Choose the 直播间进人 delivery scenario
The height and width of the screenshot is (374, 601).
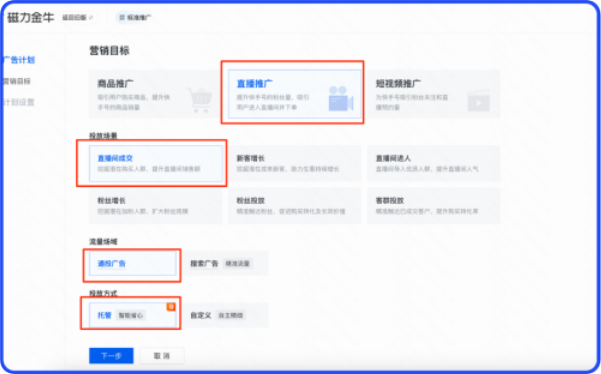click(x=434, y=163)
